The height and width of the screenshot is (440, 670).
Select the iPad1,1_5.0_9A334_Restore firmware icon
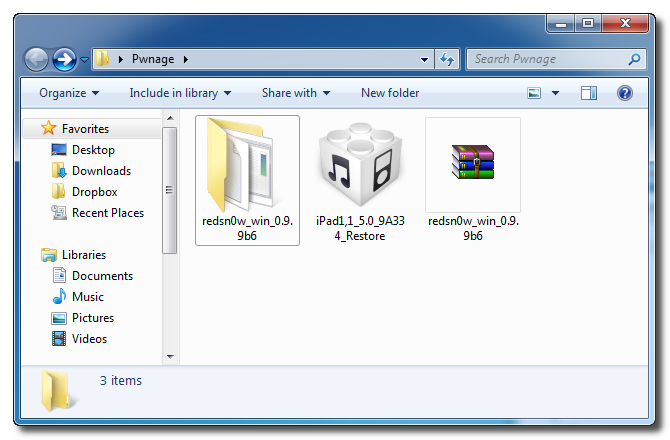coord(360,164)
